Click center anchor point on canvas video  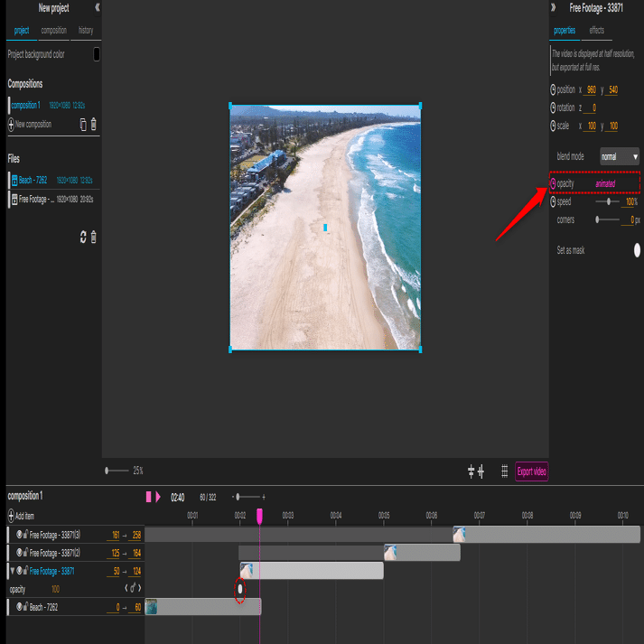(x=325, y=227)
